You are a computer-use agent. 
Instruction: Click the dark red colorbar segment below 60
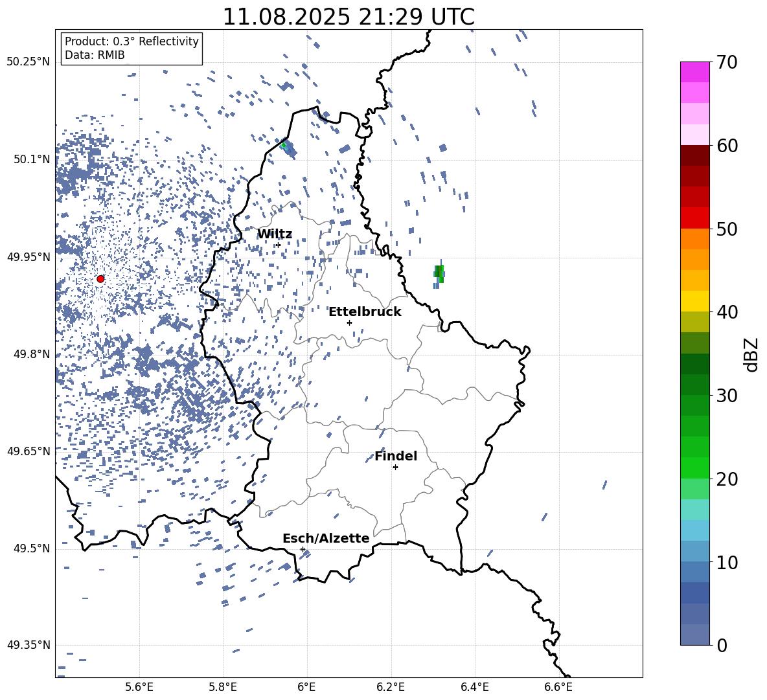click(x=695, y=155)
